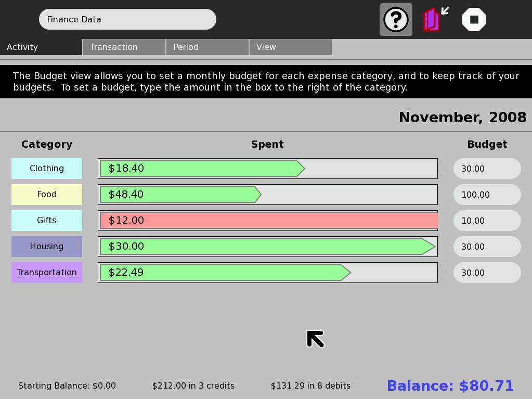Select the yellow Food category swatch
The width and height of the screenshot is (532, 399).
pyautogui.click(x=47, y=195)
